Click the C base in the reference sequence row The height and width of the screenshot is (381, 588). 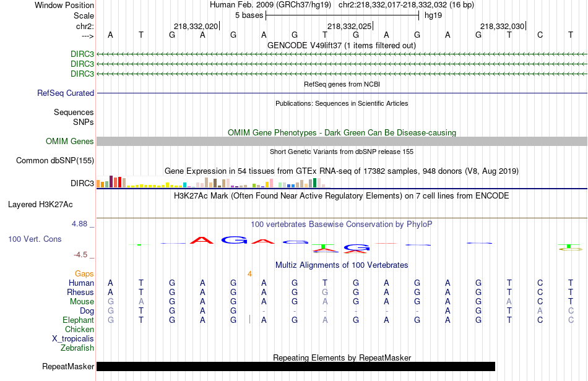click(x=540, y=35)
